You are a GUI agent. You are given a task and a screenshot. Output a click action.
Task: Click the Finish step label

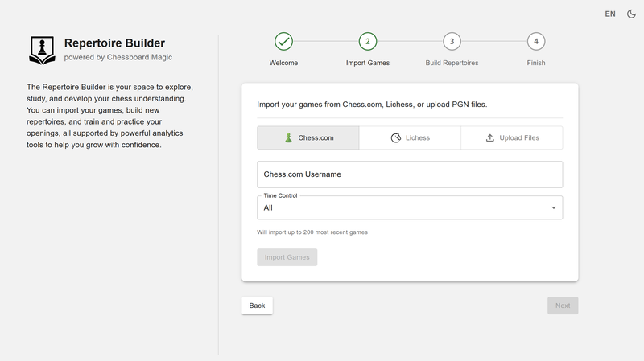tap(536, 63)
